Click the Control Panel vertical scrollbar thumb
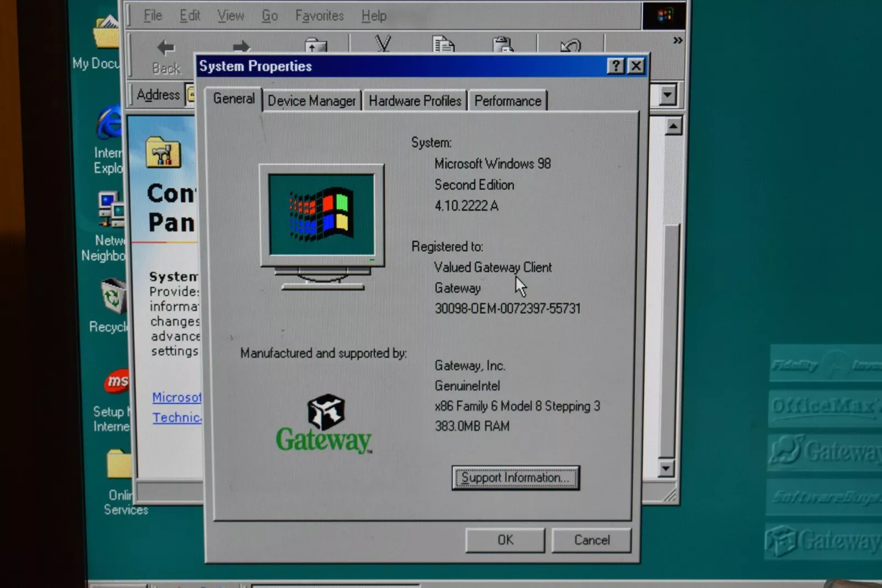The width and height of the screenshot is (882, 588). click(x=669, y=340)
